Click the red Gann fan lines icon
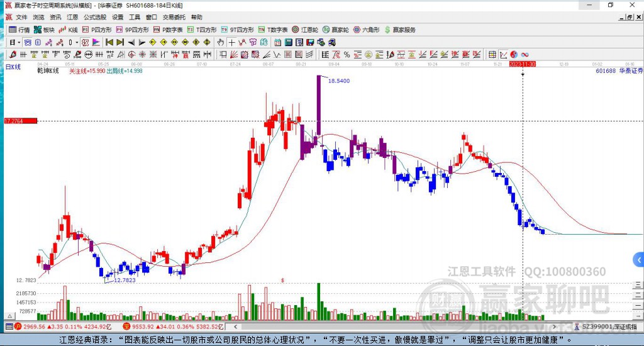 [234, 55]
